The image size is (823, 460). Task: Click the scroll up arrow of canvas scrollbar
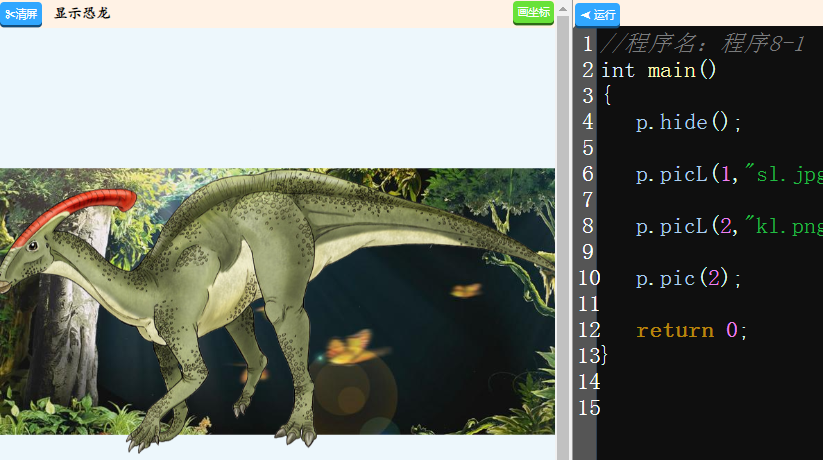point(563,9)
